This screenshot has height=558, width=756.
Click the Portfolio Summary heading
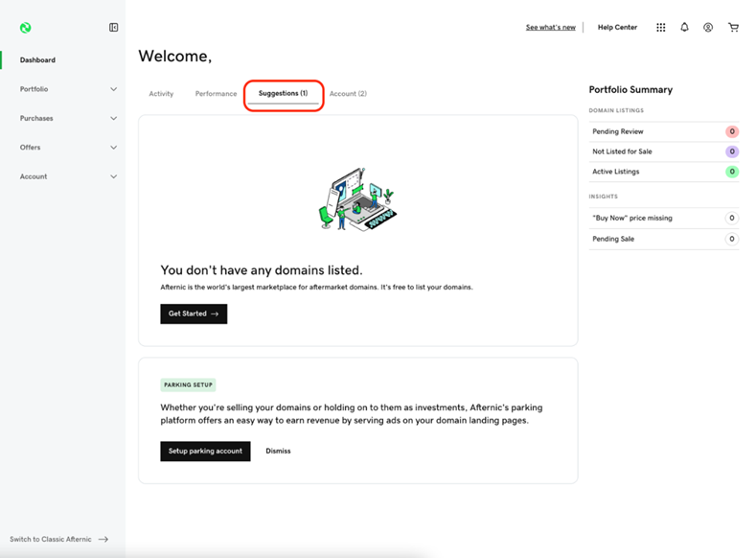point(630,90)
